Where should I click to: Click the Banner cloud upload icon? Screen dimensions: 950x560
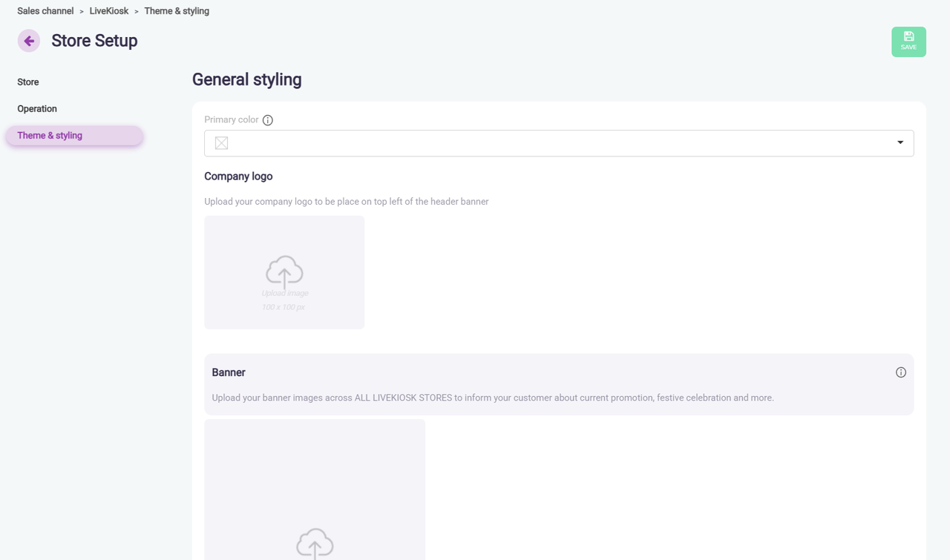[315, 543]
